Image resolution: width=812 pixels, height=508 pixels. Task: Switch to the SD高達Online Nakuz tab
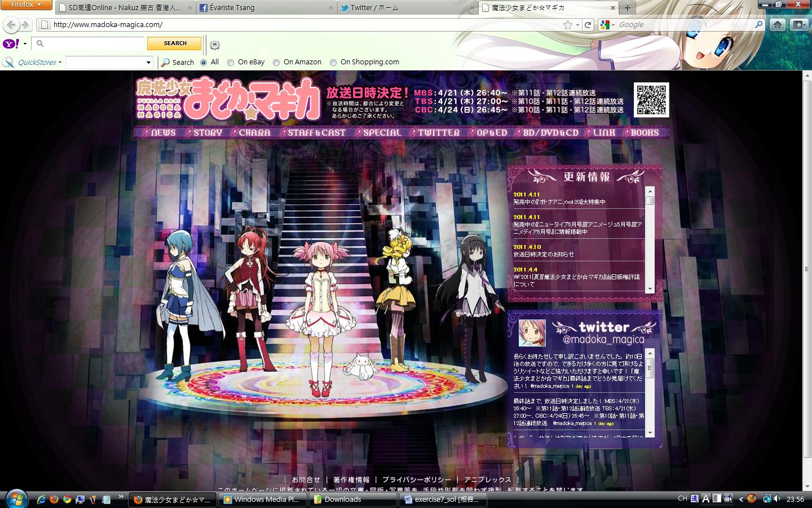point(126,8)
